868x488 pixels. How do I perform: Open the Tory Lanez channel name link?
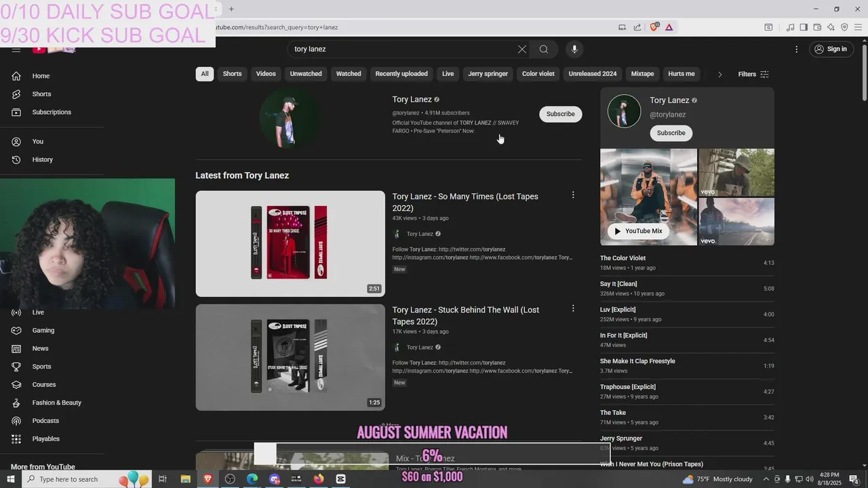point(412,100)
